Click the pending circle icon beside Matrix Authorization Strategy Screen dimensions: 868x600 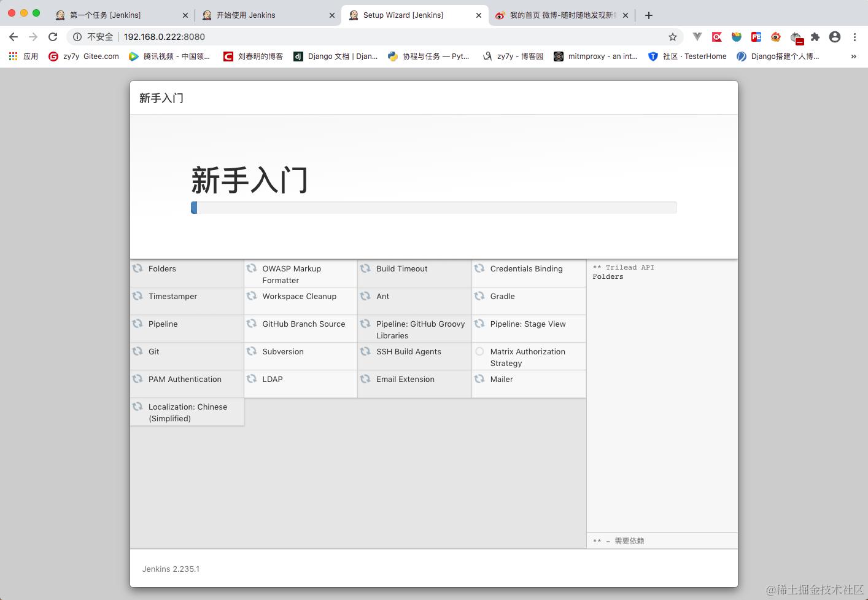[479, 351]
